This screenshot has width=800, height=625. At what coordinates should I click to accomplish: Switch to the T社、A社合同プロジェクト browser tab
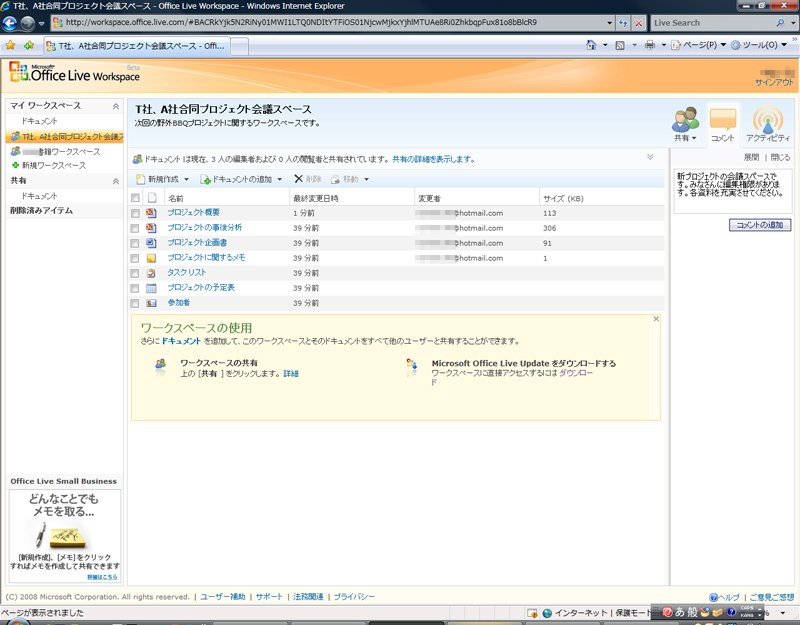(137, 46)
